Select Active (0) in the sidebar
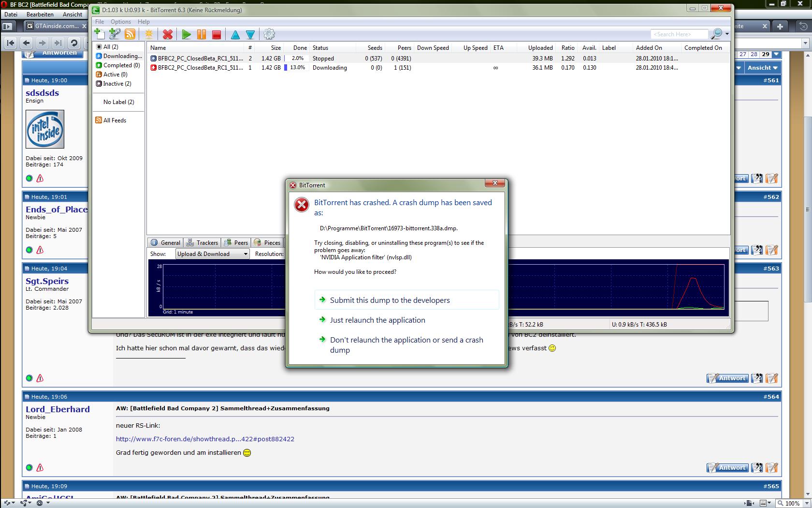This screenshot has width=812, height=508. point(112,75)
